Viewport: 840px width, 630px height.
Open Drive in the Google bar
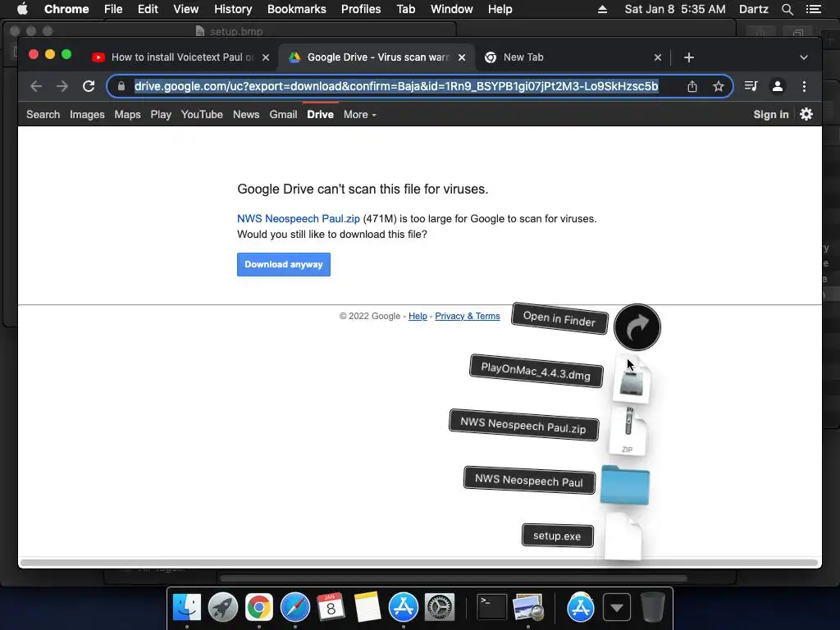(x=321, y=115)
